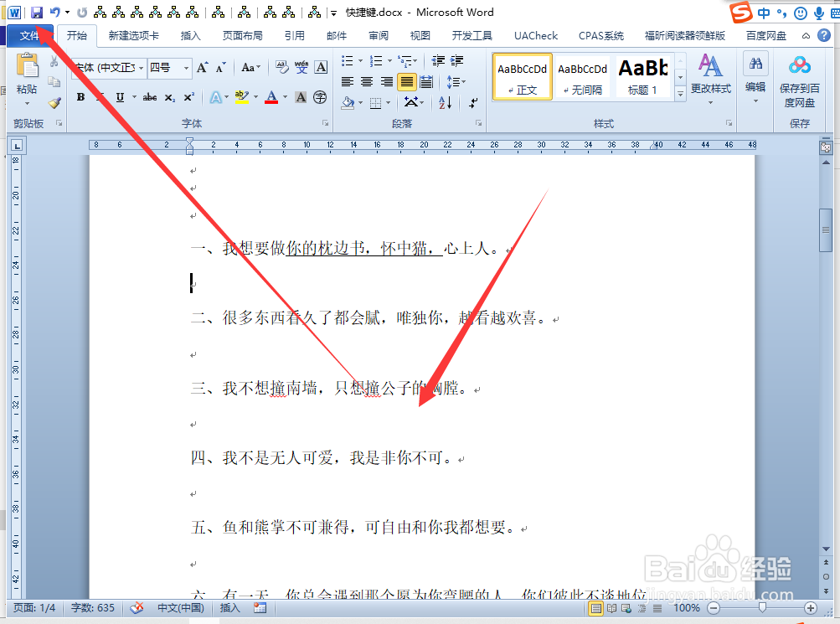Open 更改样式 dropdown
840x624 pixels.
(711, 79)
